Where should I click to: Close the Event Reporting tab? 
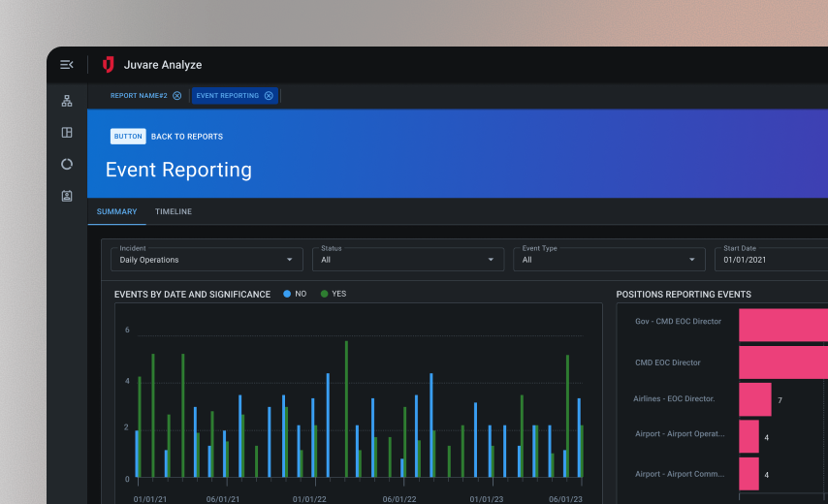(269, 96)
